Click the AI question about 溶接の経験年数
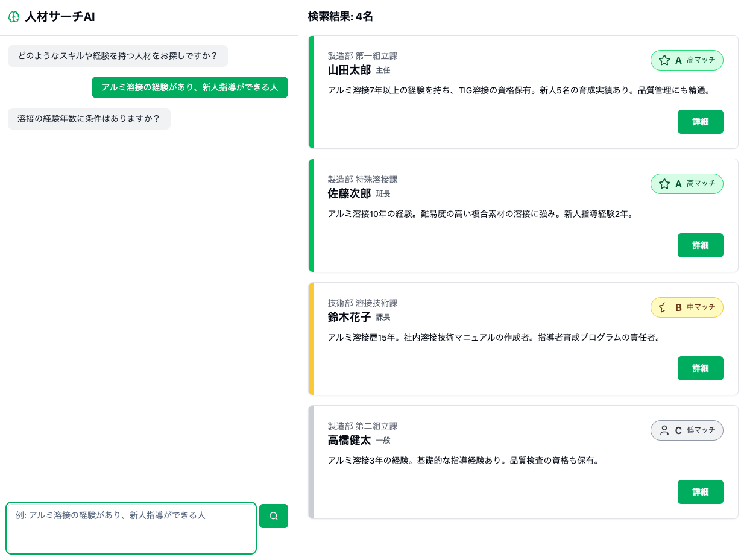The height and width of the screenshot is (560, 744). click(89, 119)
